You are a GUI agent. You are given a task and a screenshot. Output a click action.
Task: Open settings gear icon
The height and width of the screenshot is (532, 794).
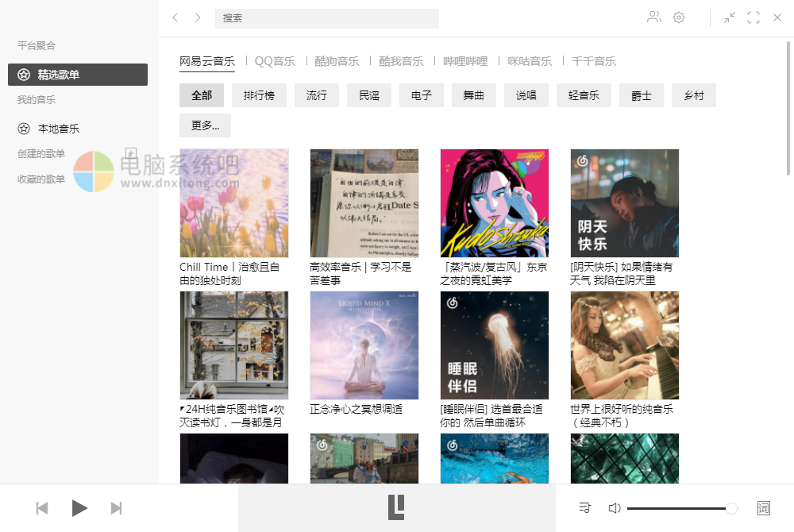[679, 17]
